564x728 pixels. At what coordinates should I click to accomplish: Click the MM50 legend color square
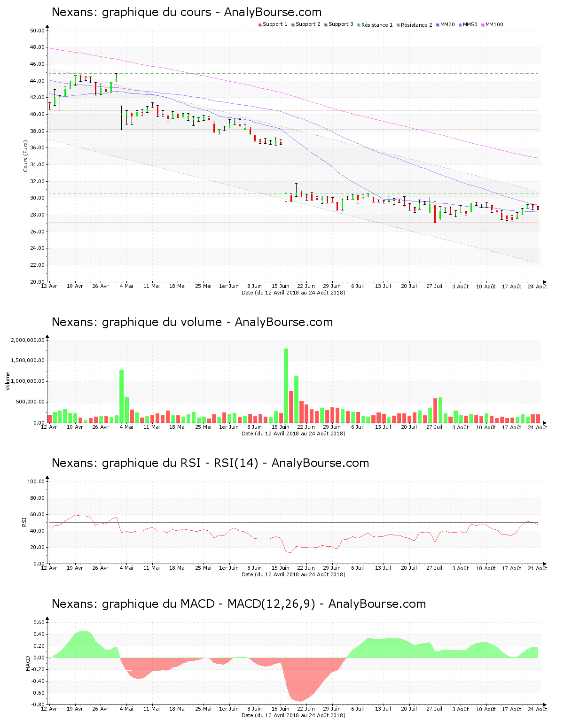click(x=460, y=25)
